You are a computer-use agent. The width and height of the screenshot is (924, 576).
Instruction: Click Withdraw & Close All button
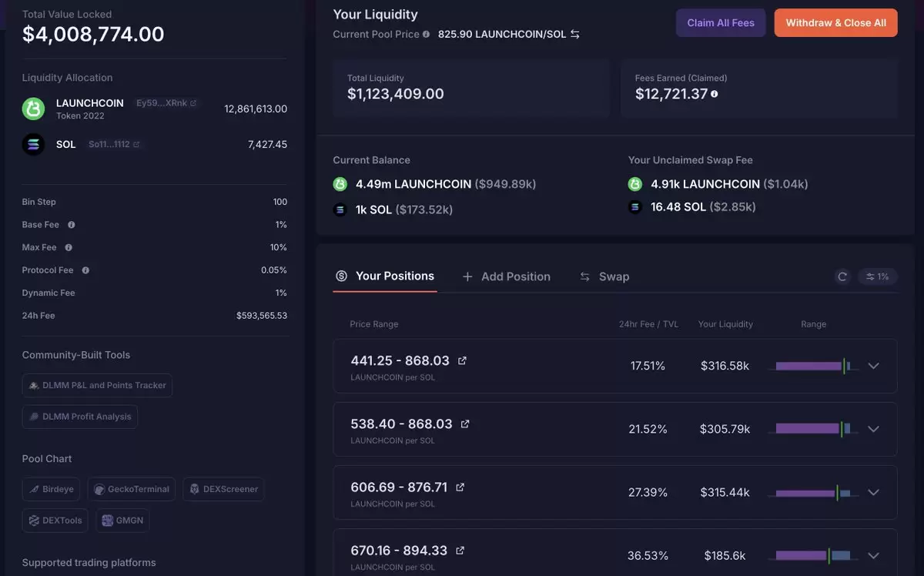(836, 23)
